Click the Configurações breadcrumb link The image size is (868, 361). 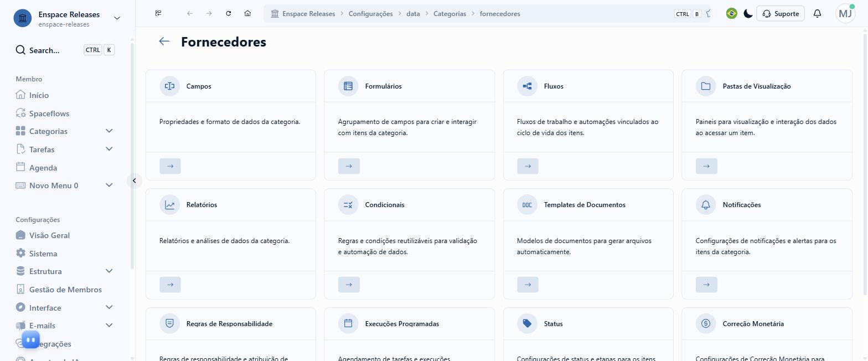(370, 14)
